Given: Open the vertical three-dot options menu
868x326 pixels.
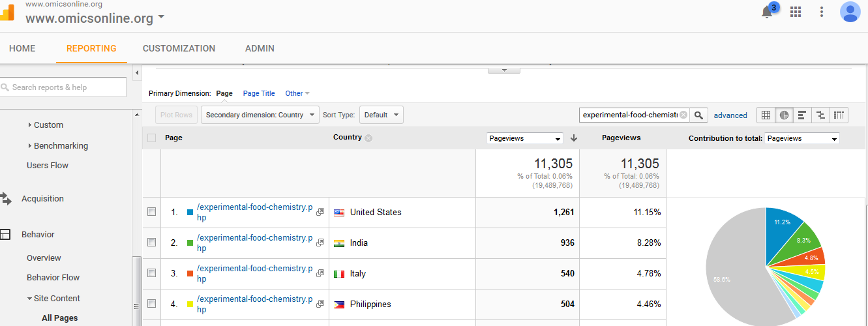Looking at the screenshot, I should coord(822,12).
